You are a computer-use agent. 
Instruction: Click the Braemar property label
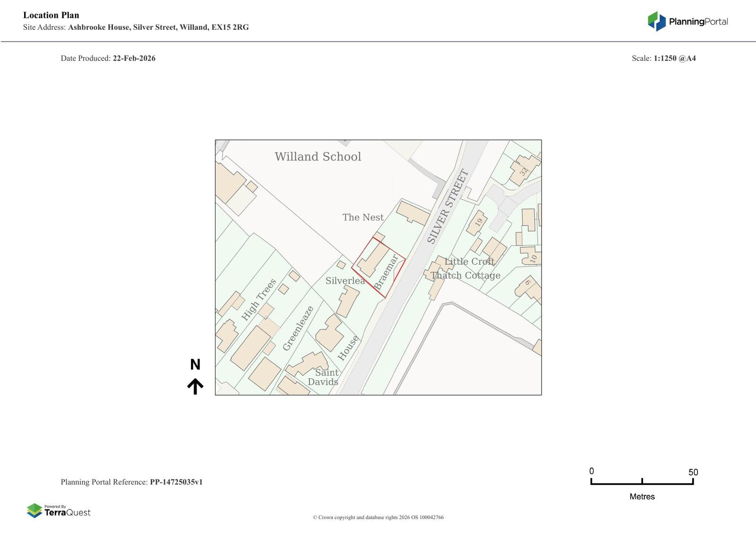tap(386, 272)
